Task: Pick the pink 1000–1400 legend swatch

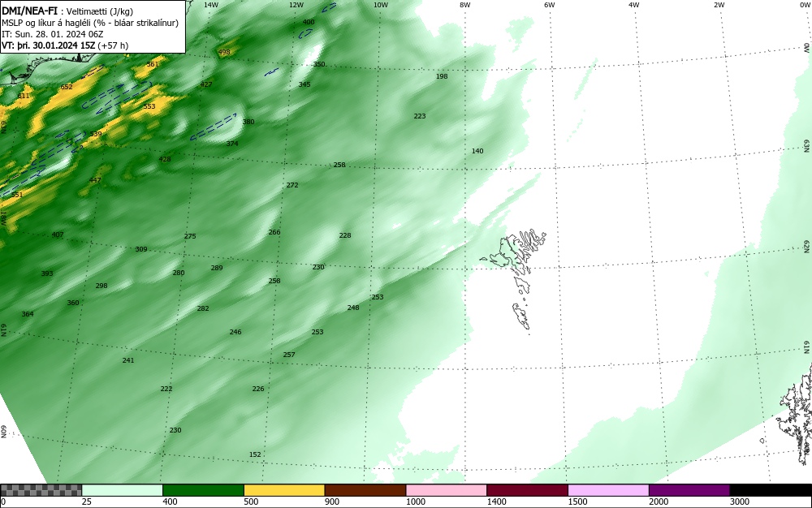Action: pyautogui.click(x=447, y=490)
